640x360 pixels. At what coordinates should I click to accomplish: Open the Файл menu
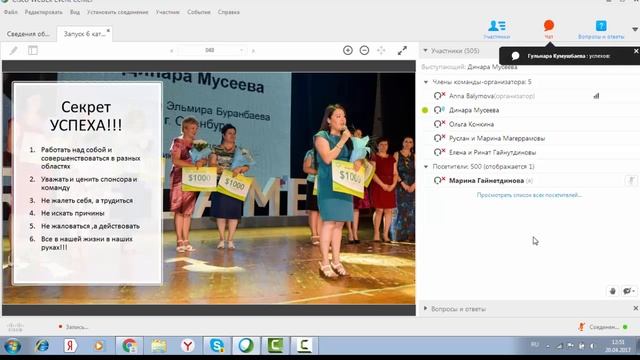point(11,12)
